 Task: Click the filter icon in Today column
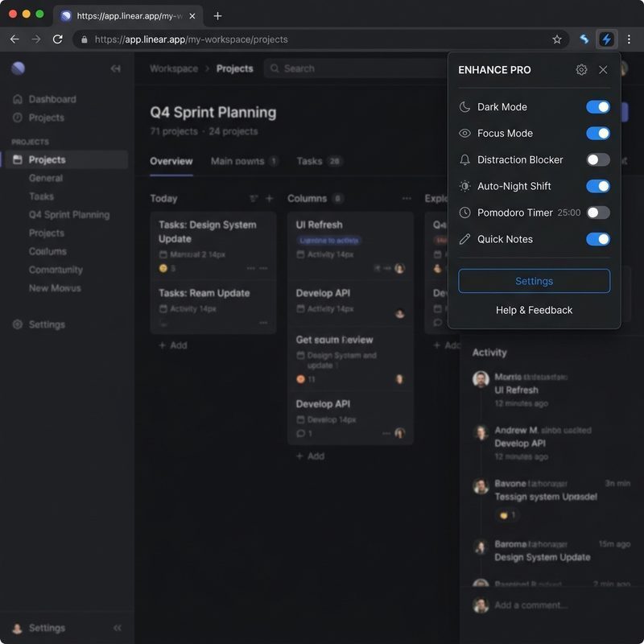(x=254, y=199)
